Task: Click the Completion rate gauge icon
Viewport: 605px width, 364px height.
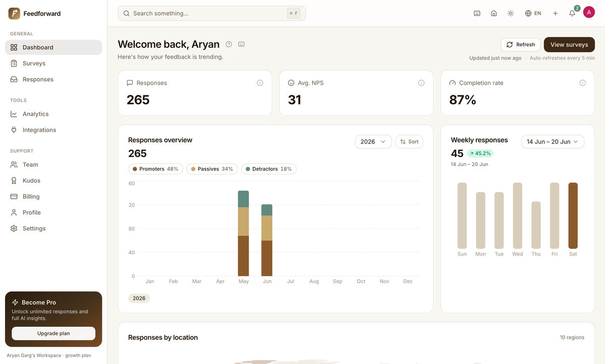Action: tap(453, 83)
